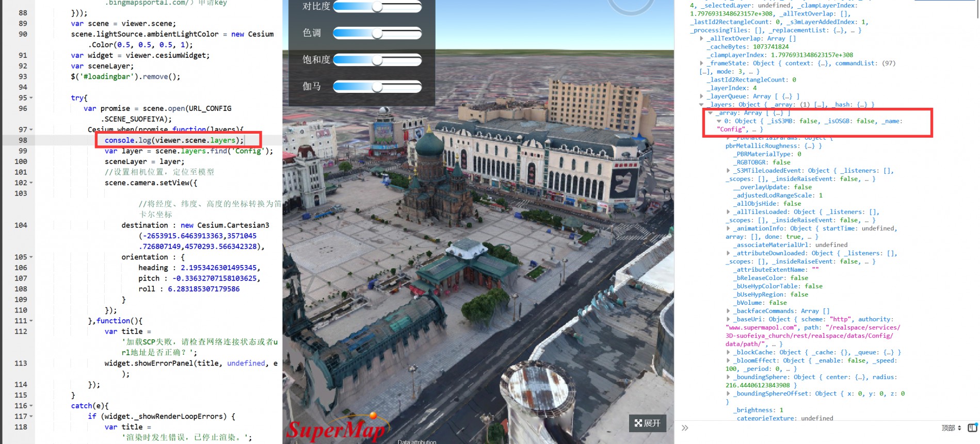Adjust the 对比度 contrast slider
This screenshot has width=980, height=444.
tap(377, 7)
